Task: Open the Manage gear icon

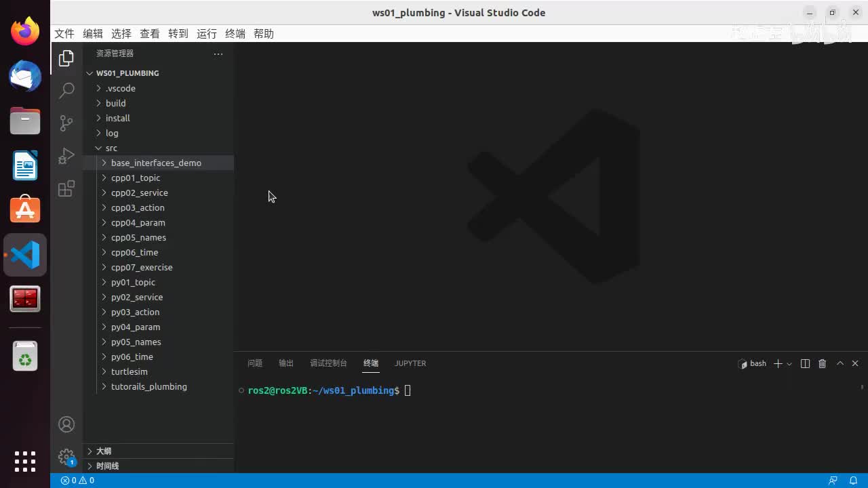Action: pyautogui.click(x=66, y=457)
